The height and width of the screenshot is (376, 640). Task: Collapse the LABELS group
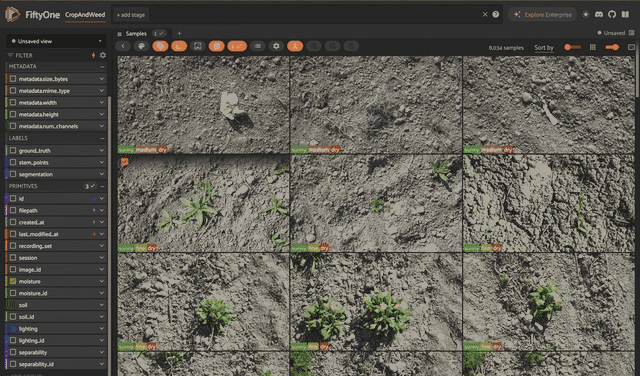pyautogui.click(x=102, y=138)
